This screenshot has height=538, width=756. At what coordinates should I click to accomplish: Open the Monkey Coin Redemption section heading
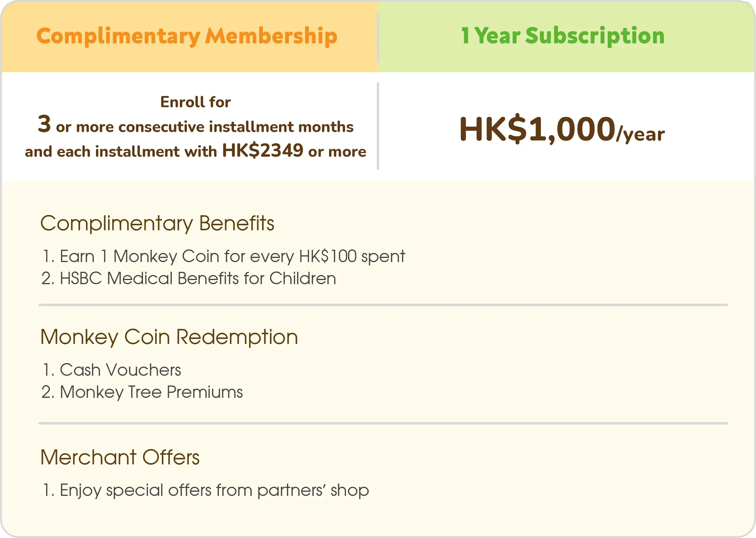tap(169, 337)
